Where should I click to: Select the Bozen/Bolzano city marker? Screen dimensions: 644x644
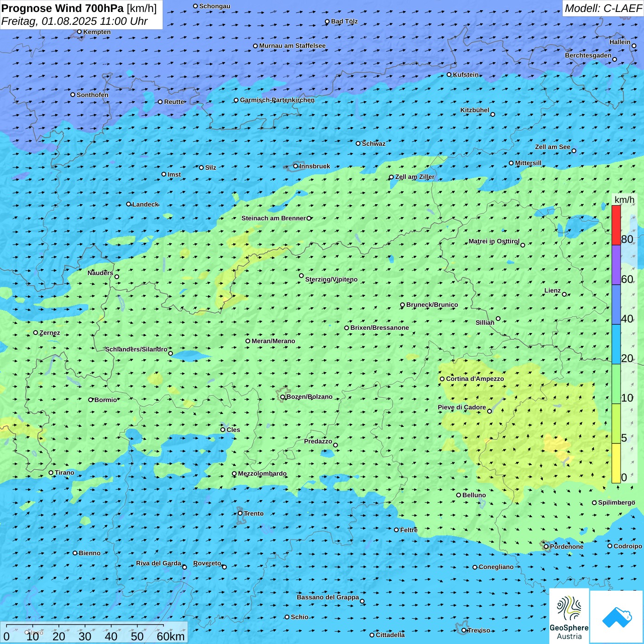282,397
